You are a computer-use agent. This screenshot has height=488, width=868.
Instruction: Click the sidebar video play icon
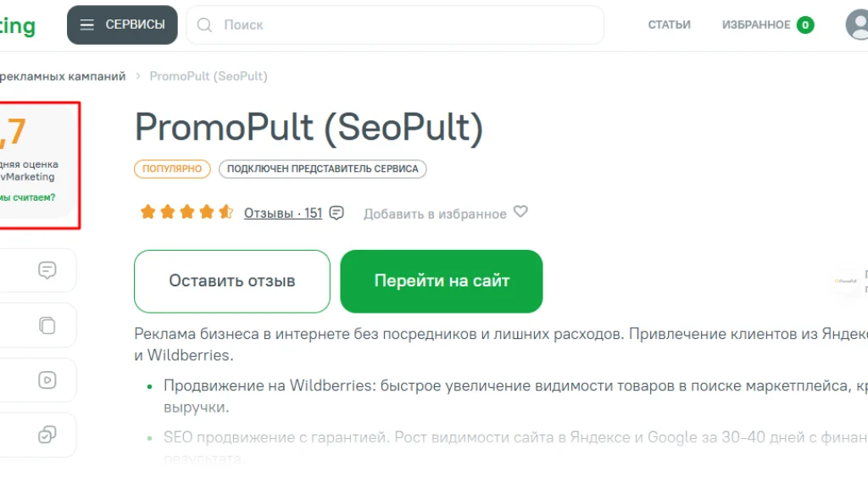tap(47, 380)
